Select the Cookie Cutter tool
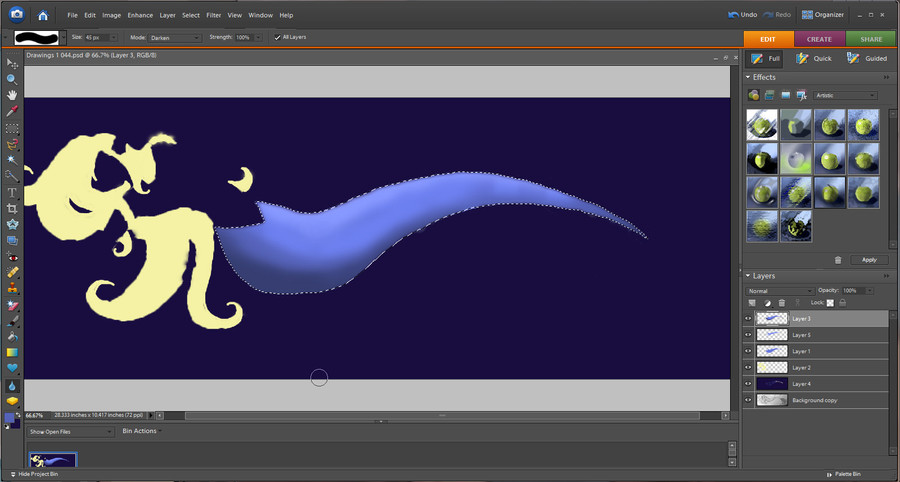Screen dimensions: 900x482 [12, 224]
